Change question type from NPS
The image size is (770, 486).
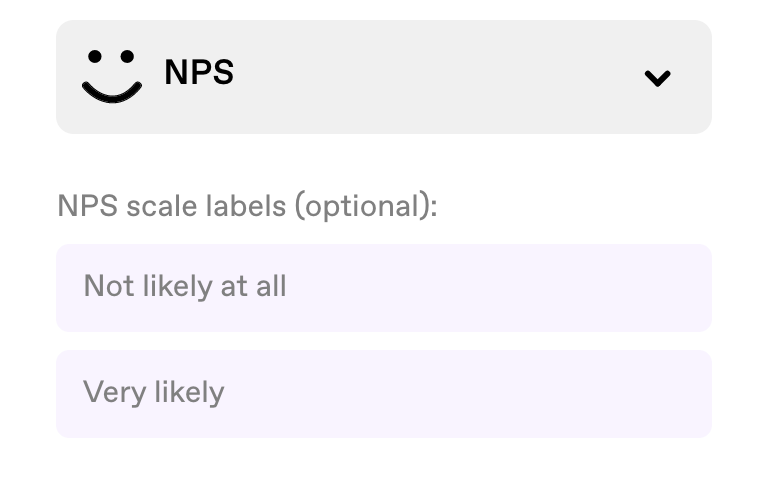click(x=384, y=77)
